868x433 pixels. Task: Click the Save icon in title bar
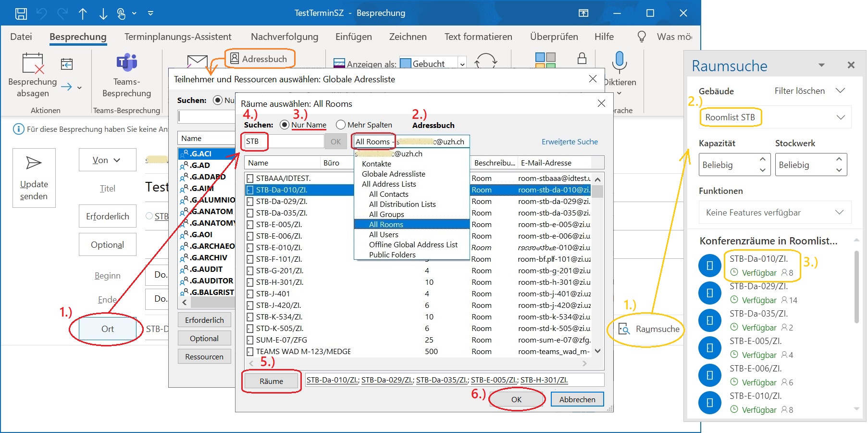click(21, 13)
